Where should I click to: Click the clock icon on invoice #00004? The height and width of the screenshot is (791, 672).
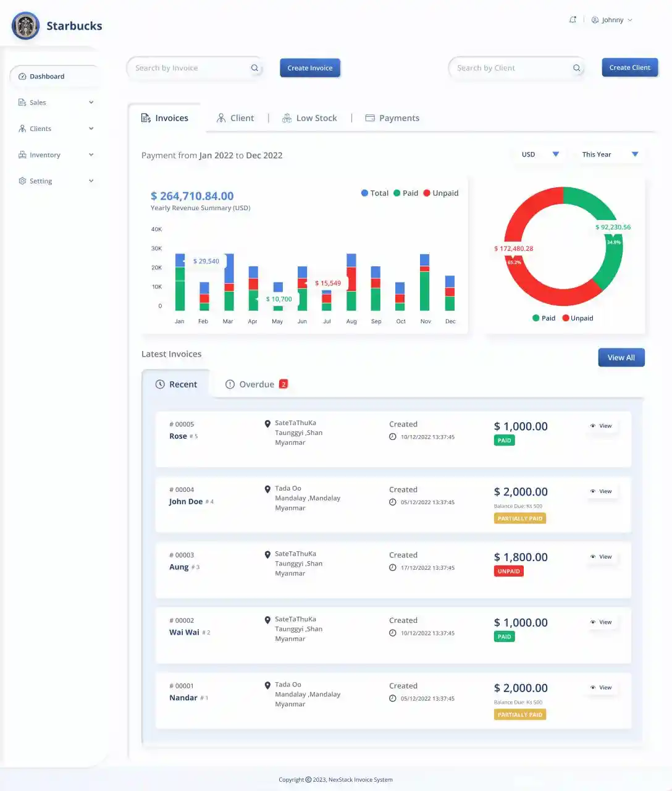(393, 502)
